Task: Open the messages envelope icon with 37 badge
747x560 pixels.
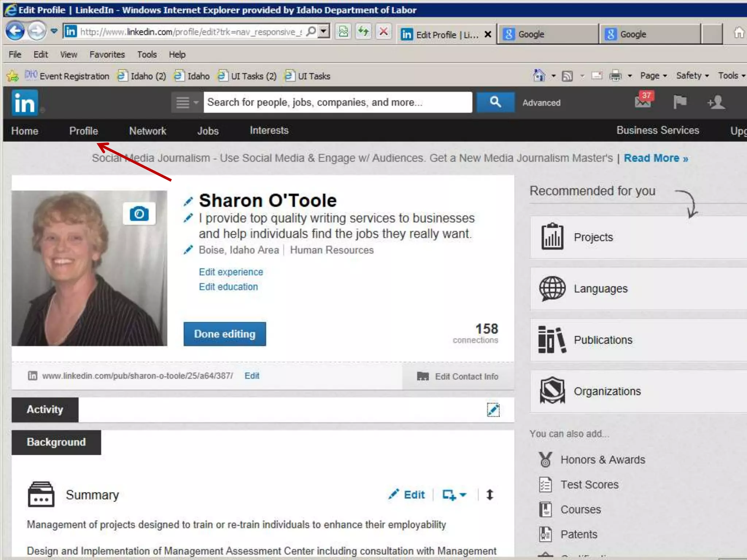Action: (x=643, y=102)
